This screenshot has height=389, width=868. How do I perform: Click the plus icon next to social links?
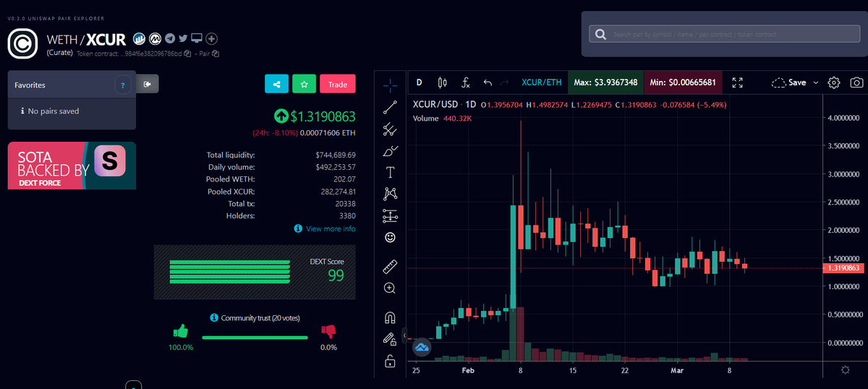212,38
